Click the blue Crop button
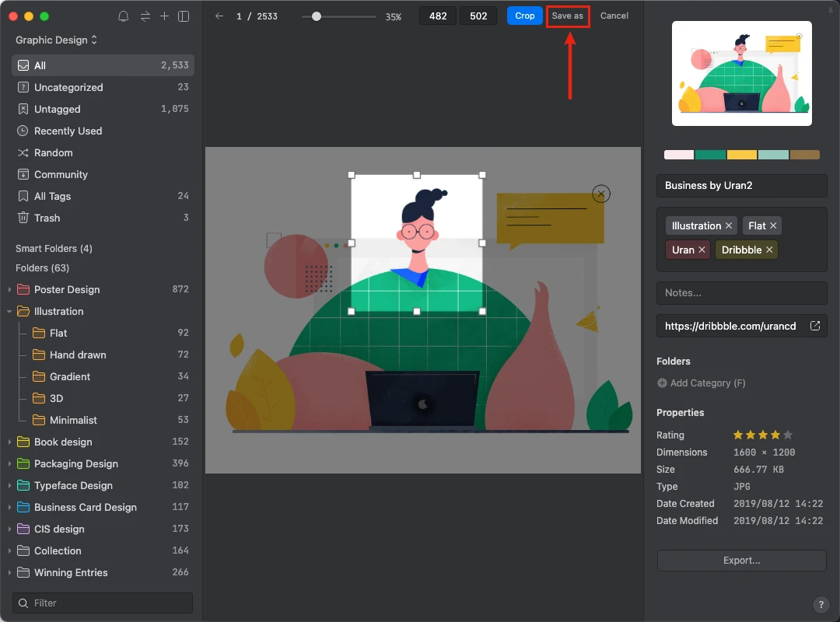Screen dimensions: 840x622 (x=525, y=16)
